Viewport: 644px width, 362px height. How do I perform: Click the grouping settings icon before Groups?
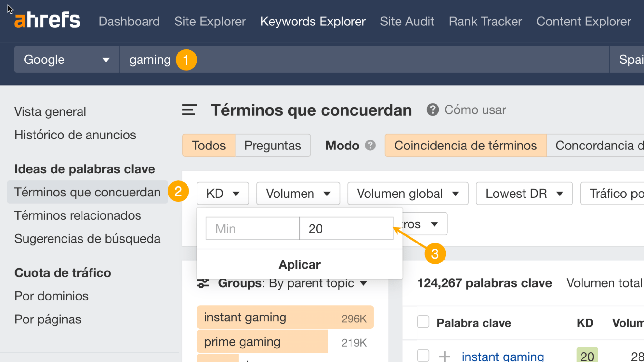[x=203, y=283]
